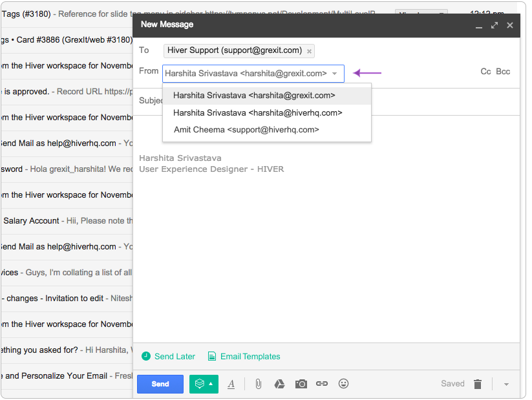Screen dimensions: 532x400
Task: Click Send Later link
Action: coord(175,356)
